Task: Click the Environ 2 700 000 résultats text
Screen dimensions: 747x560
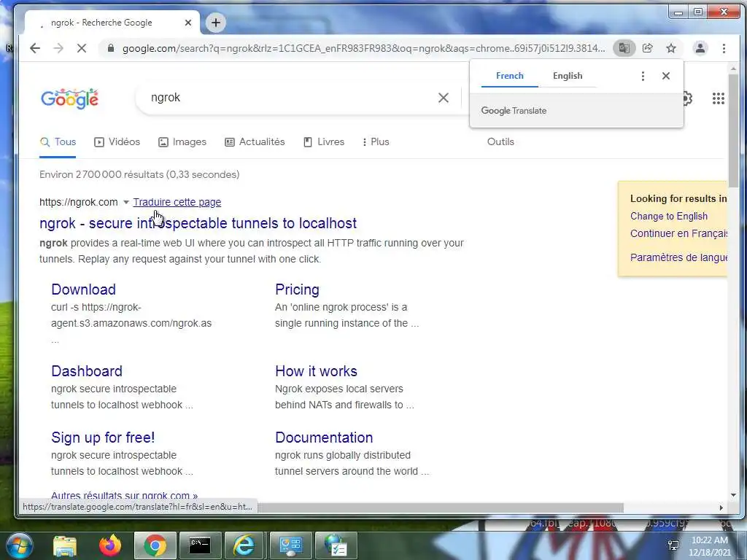Action: (x=139, y=174)
